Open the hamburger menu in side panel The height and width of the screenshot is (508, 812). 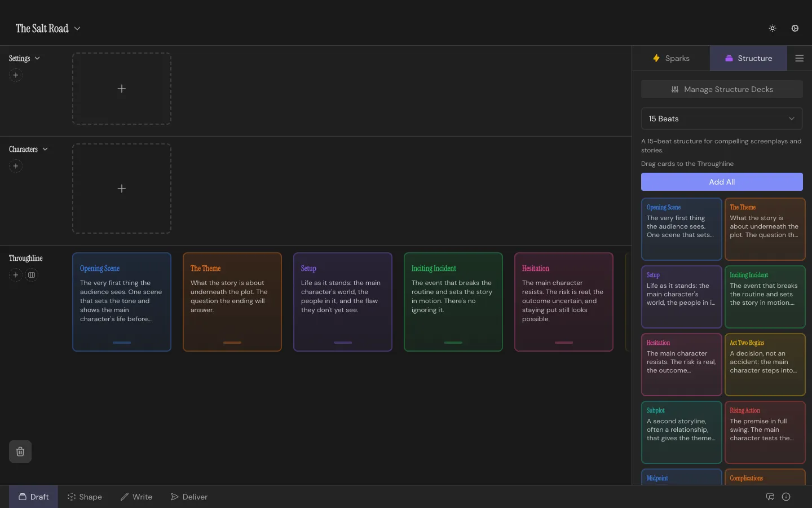pos(799,58)
